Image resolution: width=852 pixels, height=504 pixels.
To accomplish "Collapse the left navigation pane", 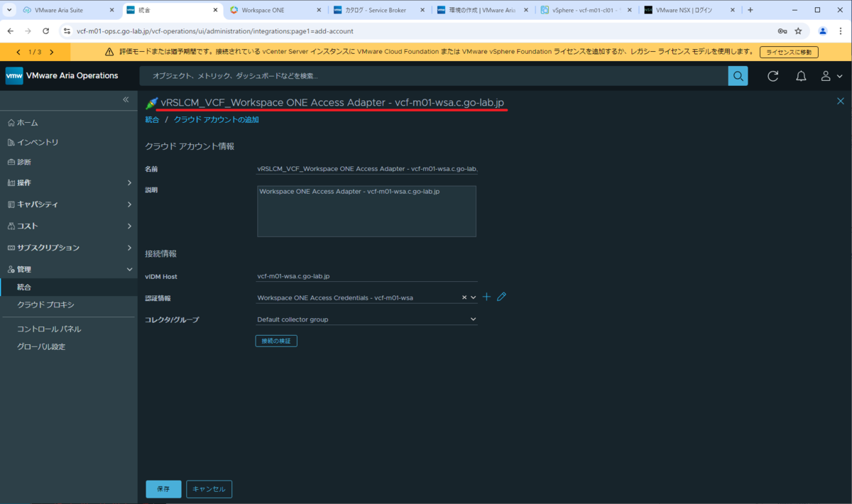I will coord(126,99).
